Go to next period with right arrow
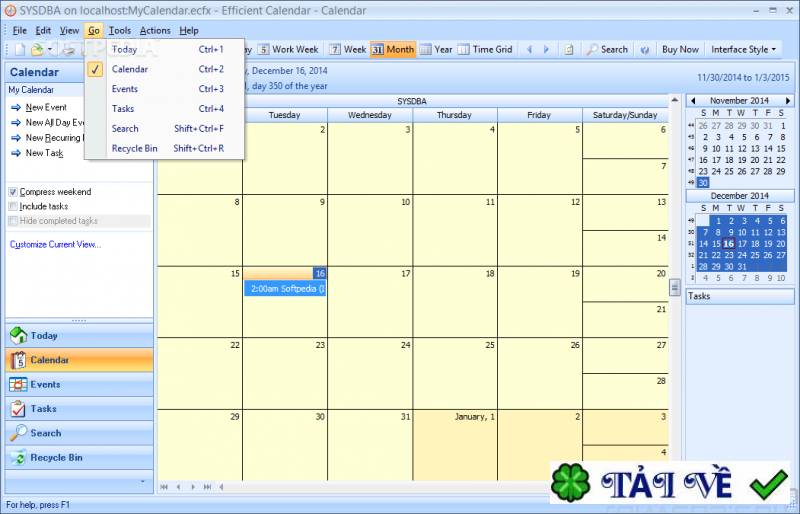The width and height of the screenshot is (800, 514). tap(546, 50)
